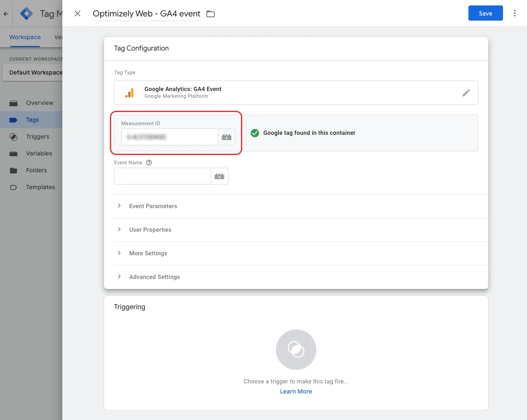
Task: Open the three-dot more options menu
Action: pos(514,13)
